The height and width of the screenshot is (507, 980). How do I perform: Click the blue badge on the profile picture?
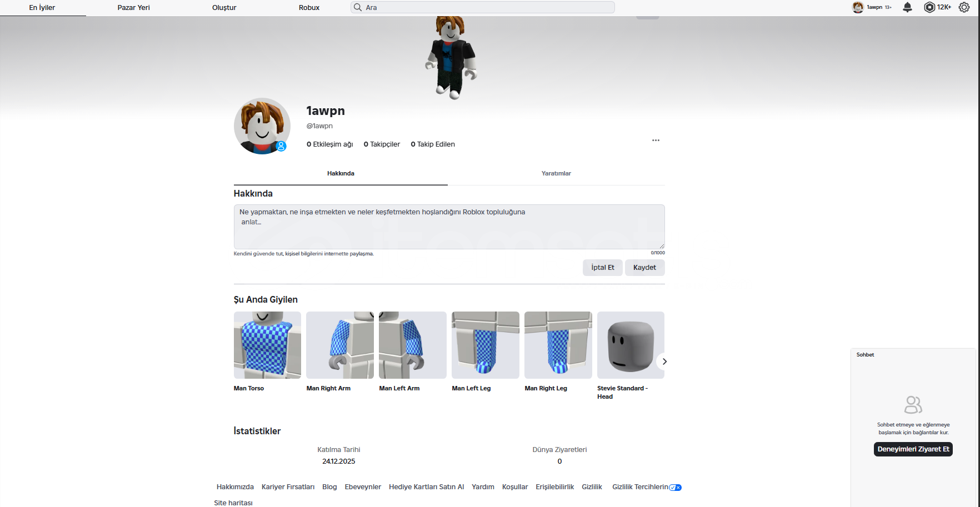click(x=281, y=146)
